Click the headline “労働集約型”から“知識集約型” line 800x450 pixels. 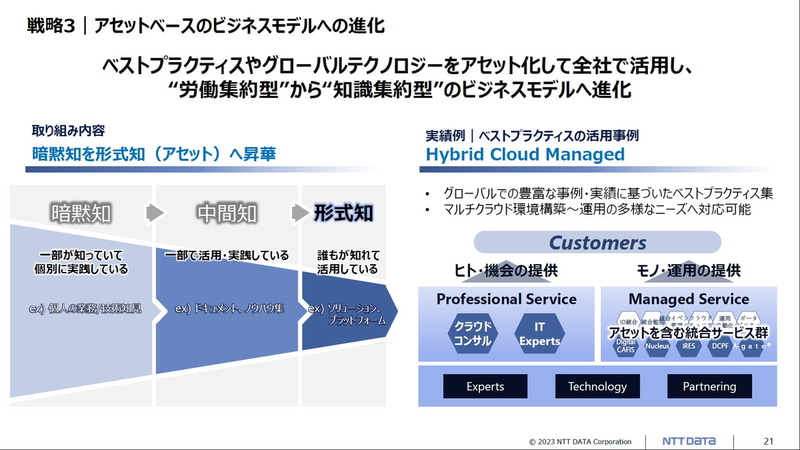[401, 90]
